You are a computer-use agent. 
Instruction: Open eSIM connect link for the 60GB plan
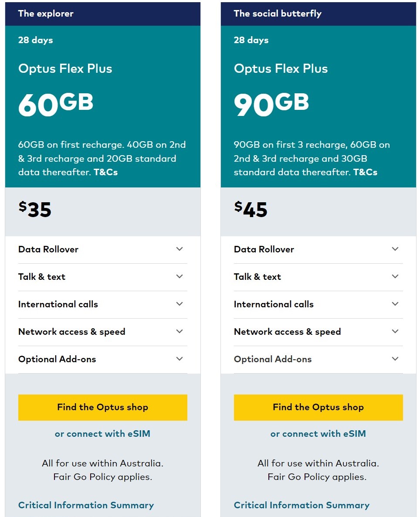point(102,434)
